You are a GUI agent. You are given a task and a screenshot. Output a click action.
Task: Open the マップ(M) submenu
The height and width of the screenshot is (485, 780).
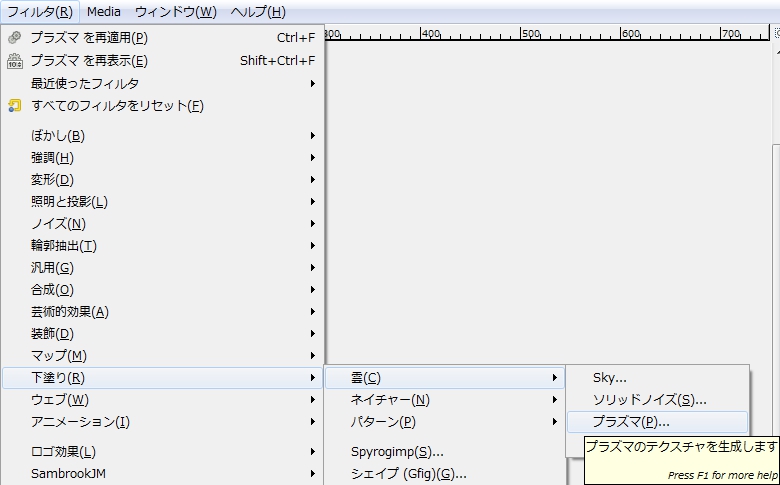pyautogui.click(x=163, y=356)
